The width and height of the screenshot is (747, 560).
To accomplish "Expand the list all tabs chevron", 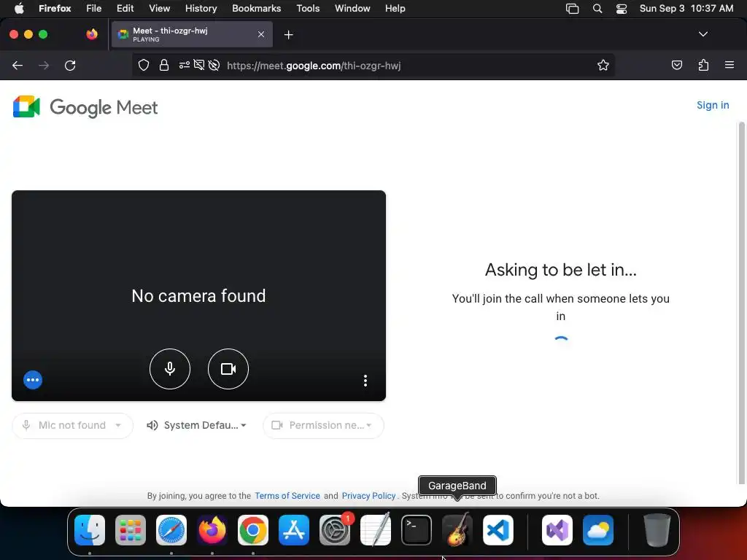I will (x=703, y=34).
